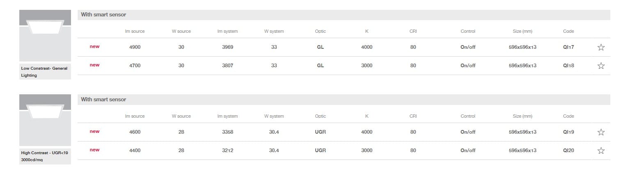Favorite the QI20 product with star
The image size is (644, 171).
(x=601, y=150)
